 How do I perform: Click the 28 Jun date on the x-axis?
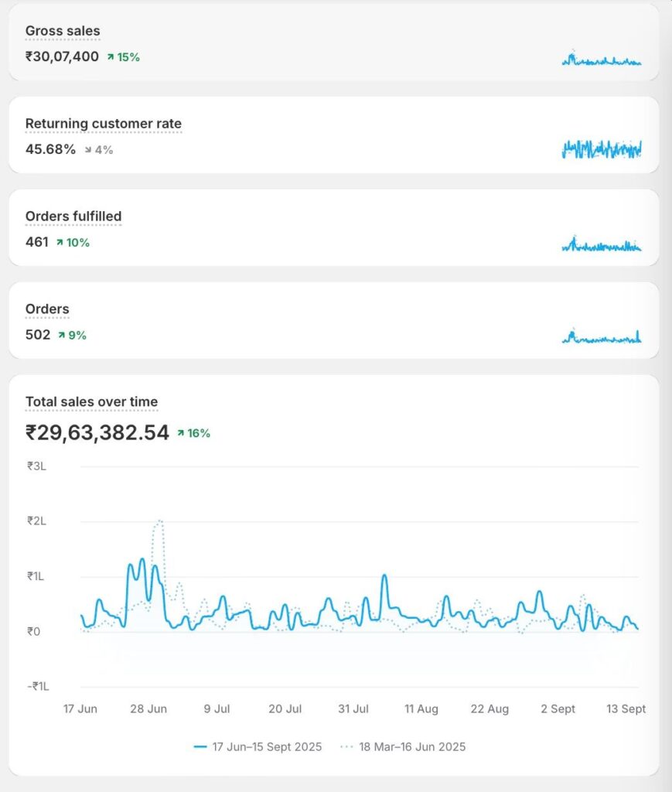click(x=148, y=708)
